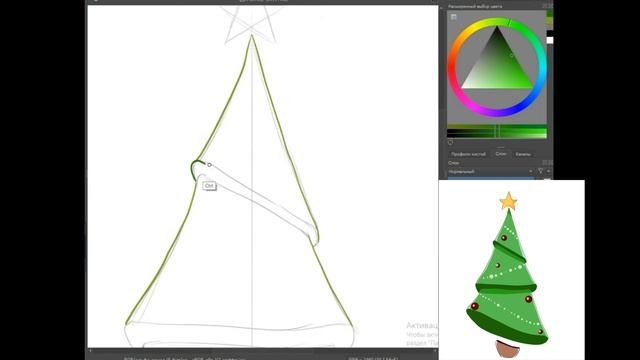Click the Christmas tree reference image
The height and width of the screenshot is (360, 640).
511,270
